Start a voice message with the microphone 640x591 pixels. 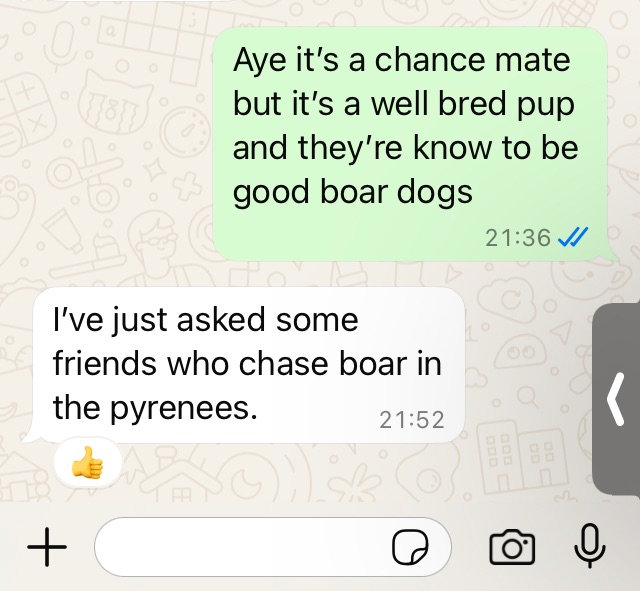[590, 546]
